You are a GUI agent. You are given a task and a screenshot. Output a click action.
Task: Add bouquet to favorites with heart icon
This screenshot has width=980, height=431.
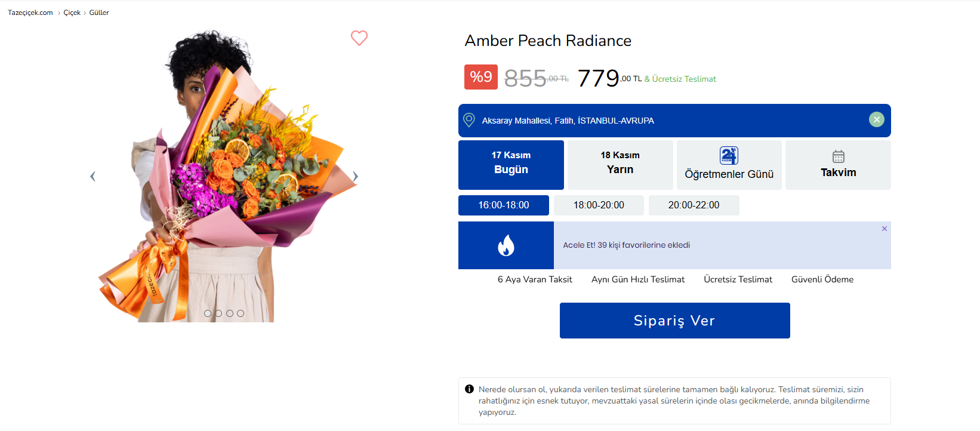point(359,38)
